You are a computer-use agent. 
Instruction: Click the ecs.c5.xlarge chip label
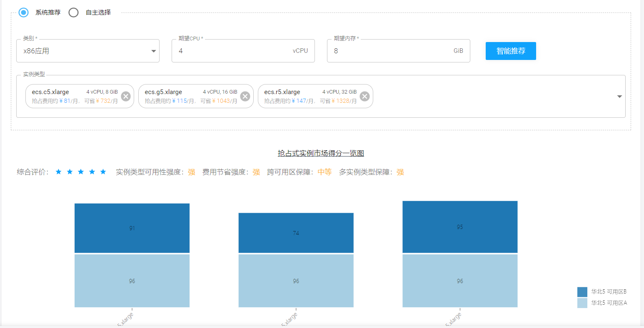click(50, 92)
